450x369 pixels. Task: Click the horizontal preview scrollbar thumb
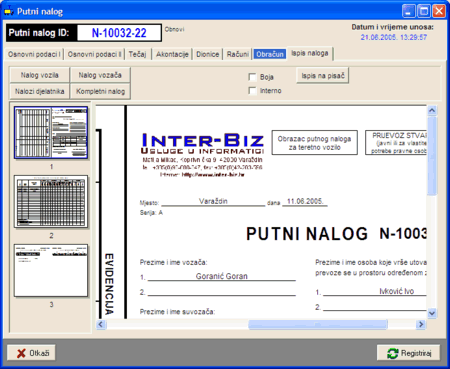pos(318,324)
